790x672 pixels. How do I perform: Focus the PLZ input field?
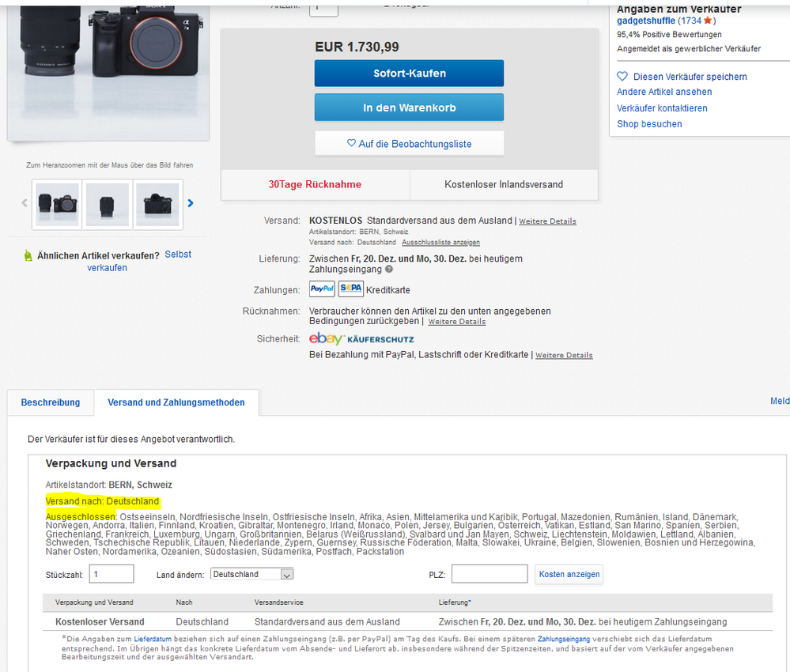point(489,574)
